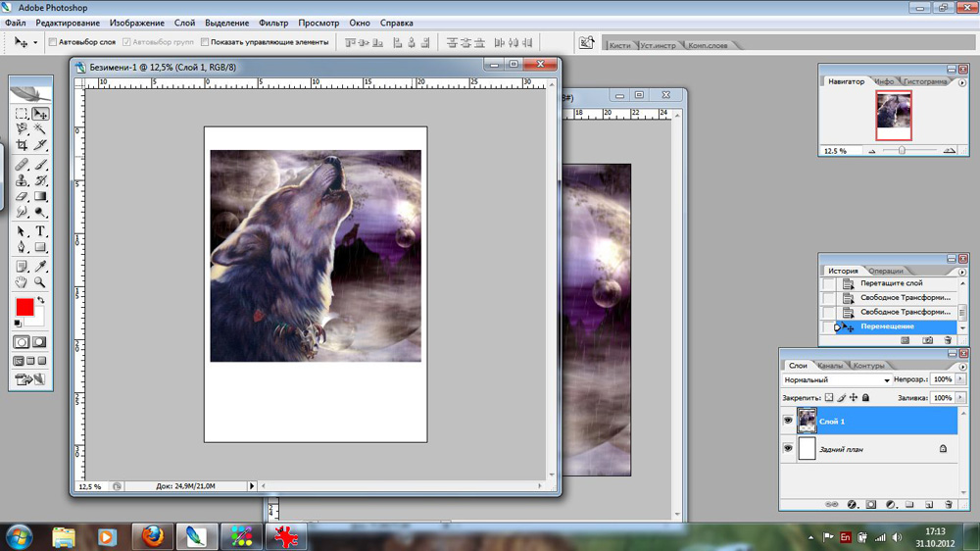Hide Слой 1 using its eye icon
The height and width of the screenshot is (551, 980).
click(788, 421)
